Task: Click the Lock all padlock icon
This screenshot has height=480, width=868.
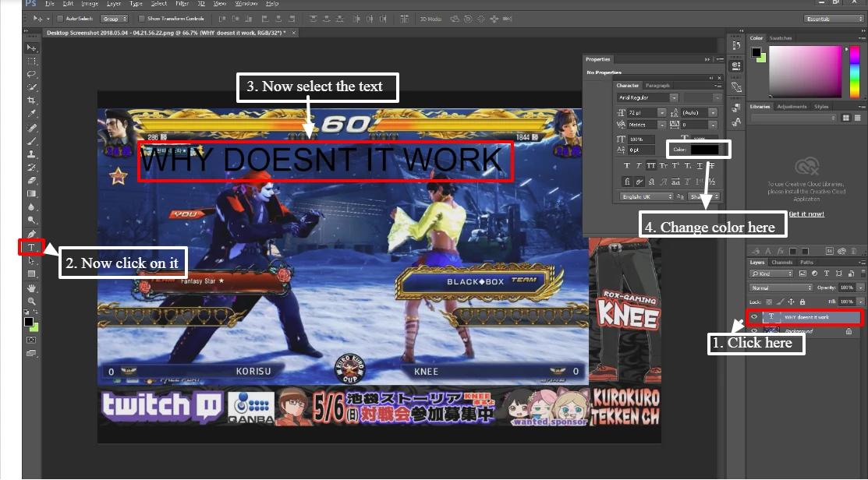Action: [802, 302]
